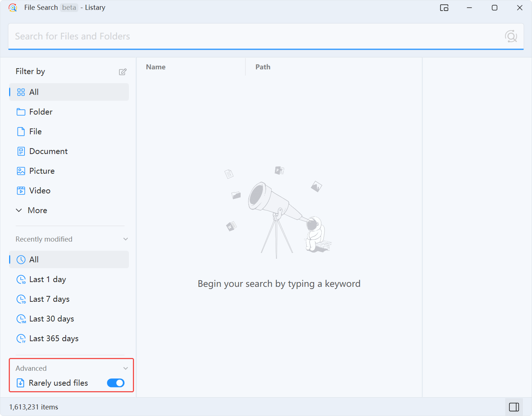Click the Rarely used files download icon
The image size is (532, 416).
(21, 383)
